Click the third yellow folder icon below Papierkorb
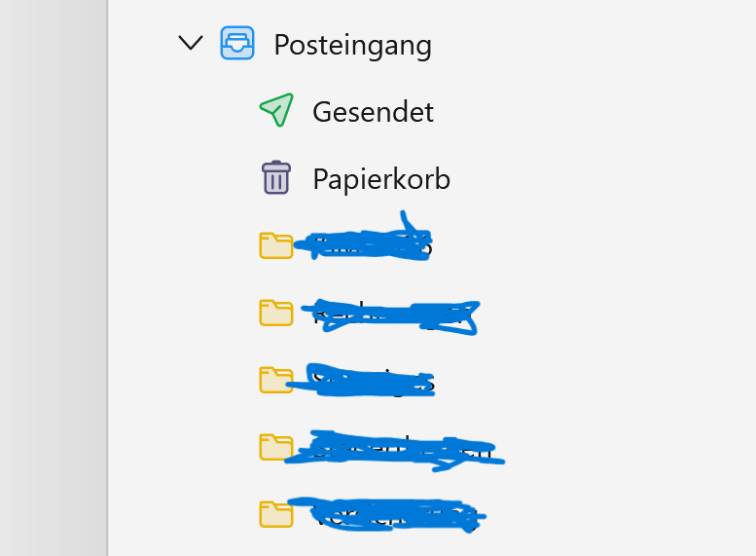This screenshot has height=556, width=756. (x=276, y=380)
